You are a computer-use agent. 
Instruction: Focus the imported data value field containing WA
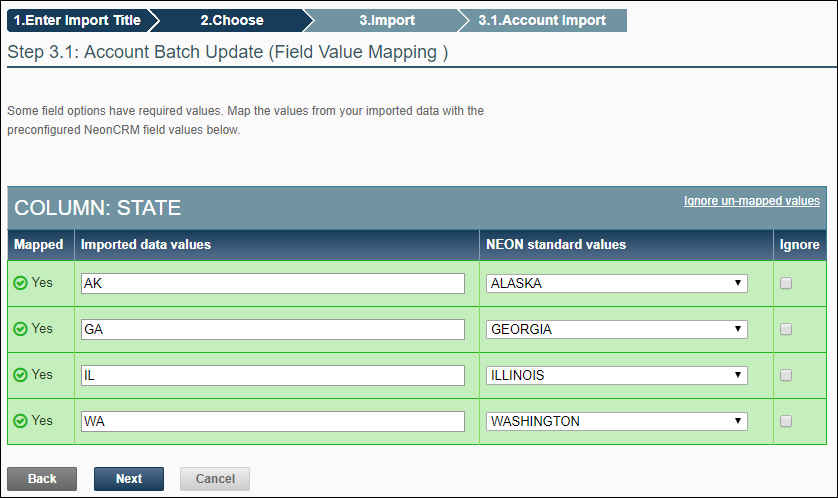point(273,421)
